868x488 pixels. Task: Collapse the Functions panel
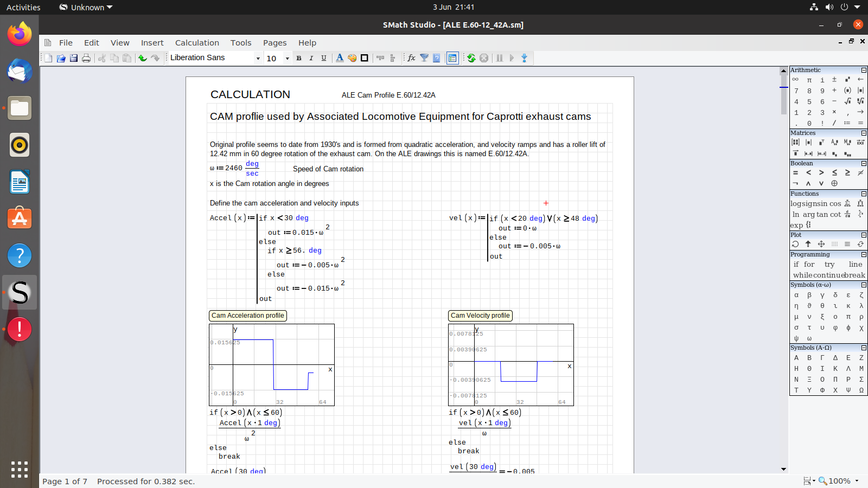pos(864,194)
